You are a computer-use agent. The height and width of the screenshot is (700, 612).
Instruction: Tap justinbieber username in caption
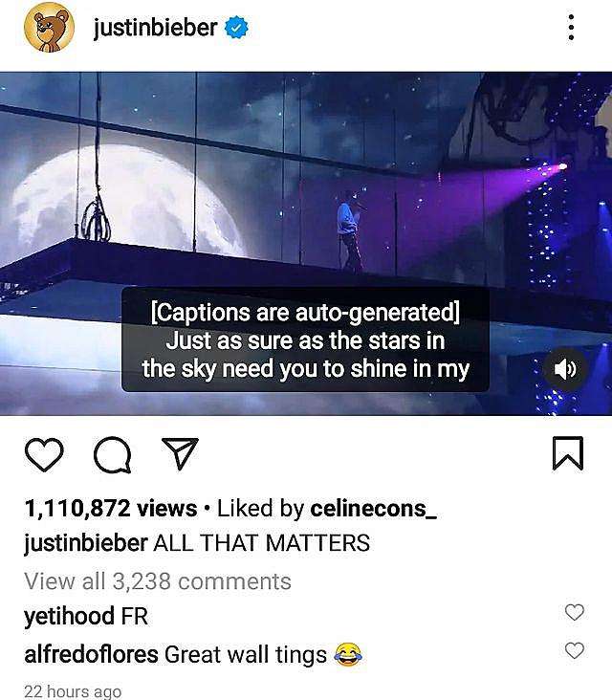[84, 543]
